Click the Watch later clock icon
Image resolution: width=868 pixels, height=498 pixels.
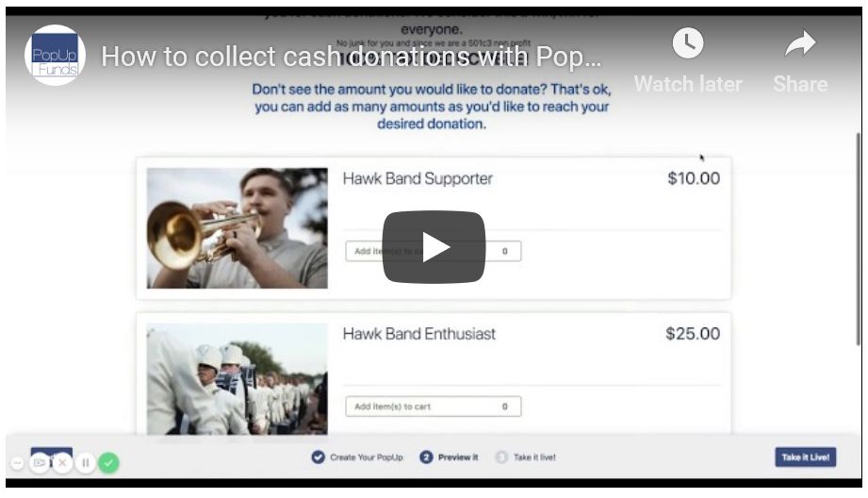pos(688,43)
